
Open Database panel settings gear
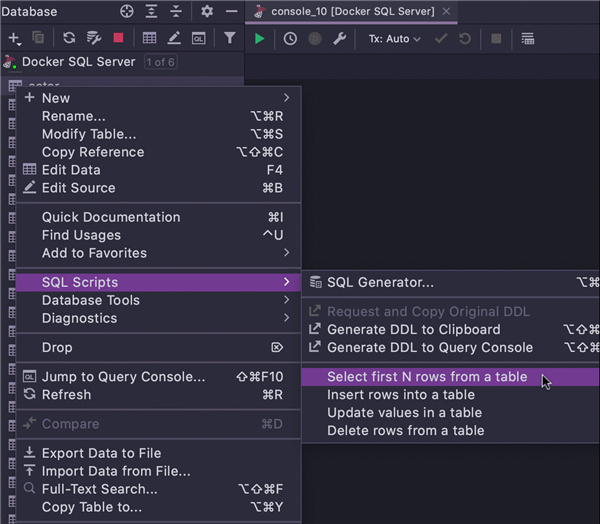pyautogui.click(x=207, y=11)
